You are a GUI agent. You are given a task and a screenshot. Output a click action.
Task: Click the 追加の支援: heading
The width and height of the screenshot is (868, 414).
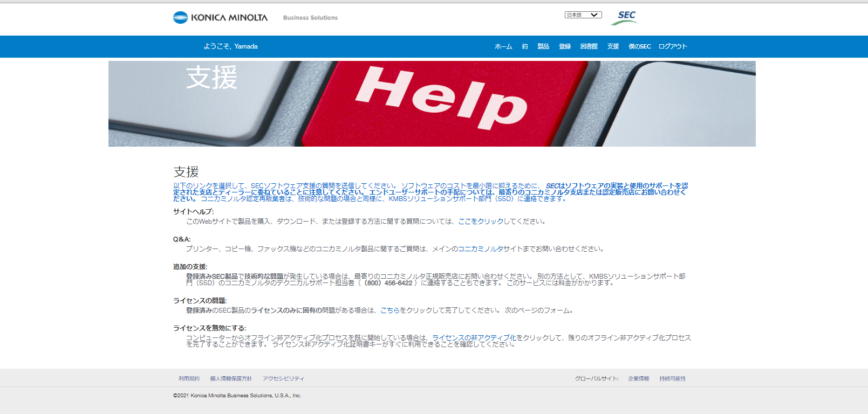click(x=190, y=267)
